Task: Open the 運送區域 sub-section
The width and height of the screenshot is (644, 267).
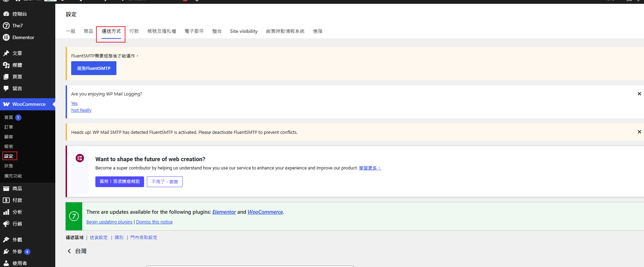Action: tap(75, 238)
